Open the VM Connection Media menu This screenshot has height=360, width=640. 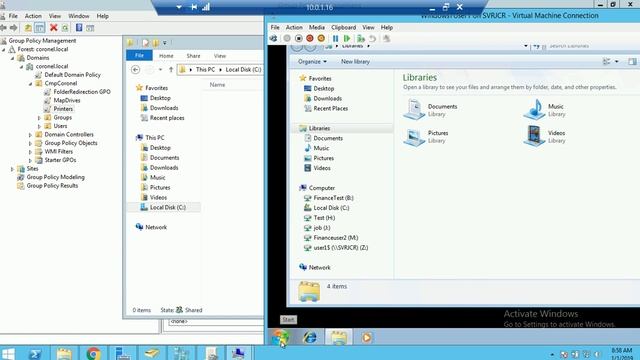coord(317,27)
